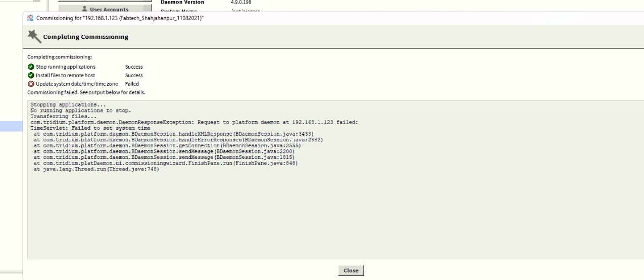
Task: Click red failed icon for Update system date/time
Action: (x=31, y=84)
